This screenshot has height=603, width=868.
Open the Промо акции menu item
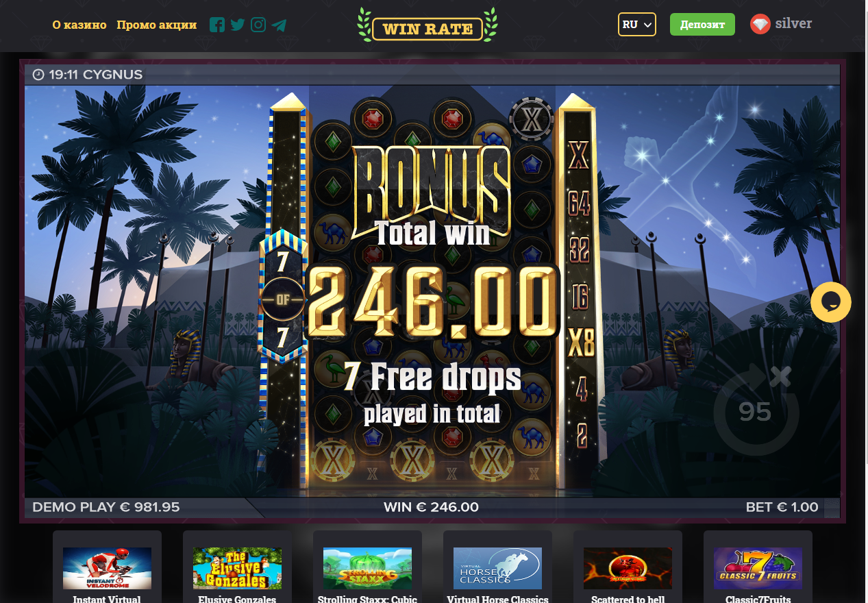157,25
